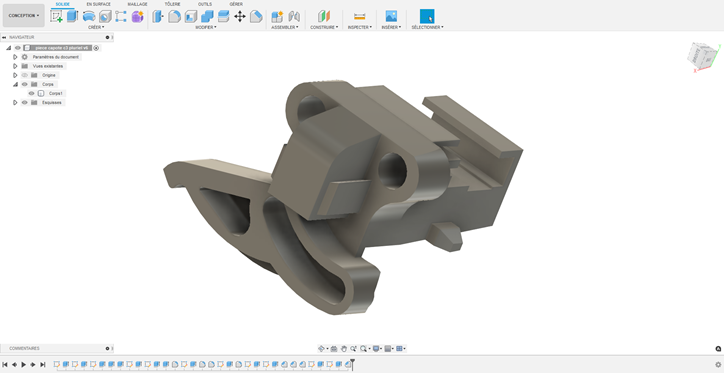Click the Zoom Window magnifier icon

tap(363, 349)
